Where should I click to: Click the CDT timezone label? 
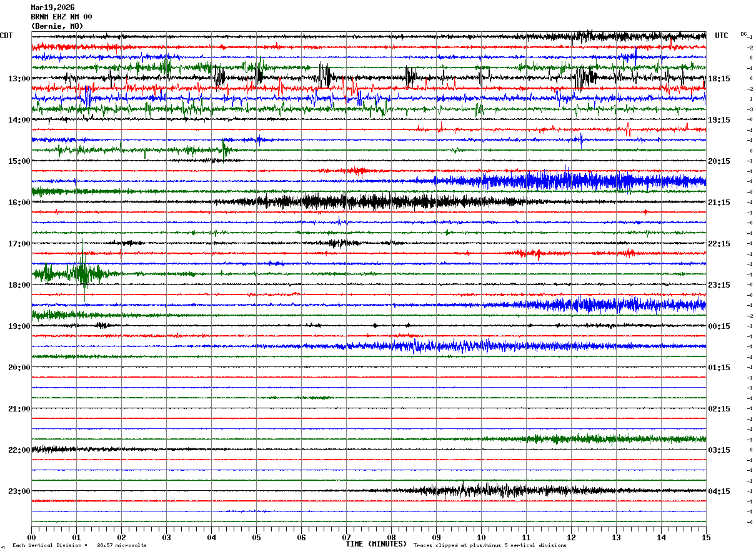[6, 36]
